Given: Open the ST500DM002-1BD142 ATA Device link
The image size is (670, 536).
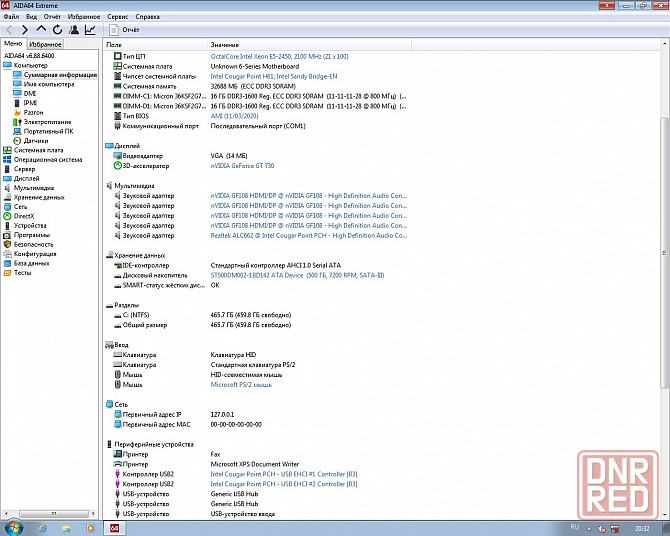Looking at the screenshot, I should (297, 275).
